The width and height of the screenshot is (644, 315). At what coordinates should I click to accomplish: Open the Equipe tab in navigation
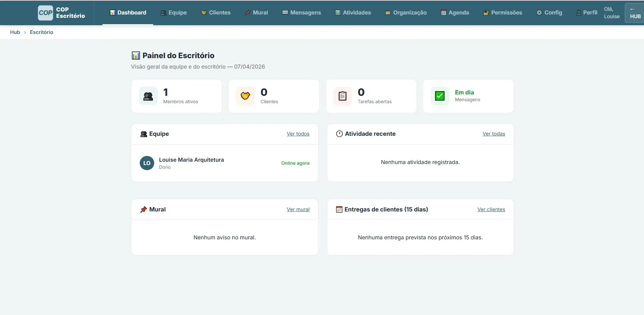pos(173,13)
